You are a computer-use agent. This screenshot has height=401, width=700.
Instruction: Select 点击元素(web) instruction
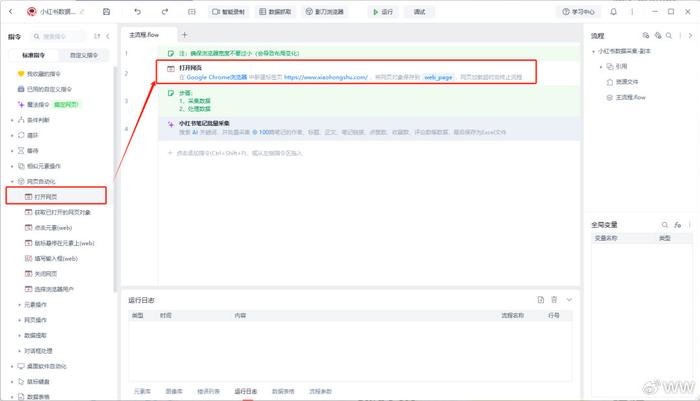tap(49, 228)
